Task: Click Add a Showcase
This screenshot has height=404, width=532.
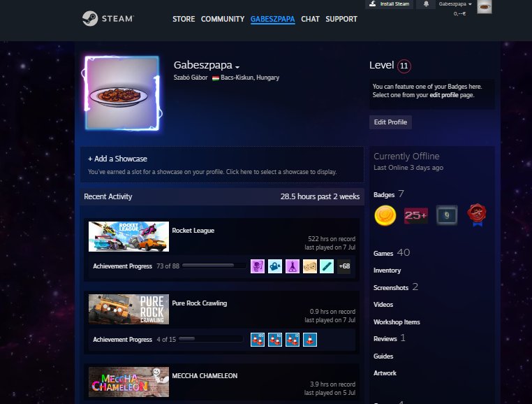Action: point(117,159)
